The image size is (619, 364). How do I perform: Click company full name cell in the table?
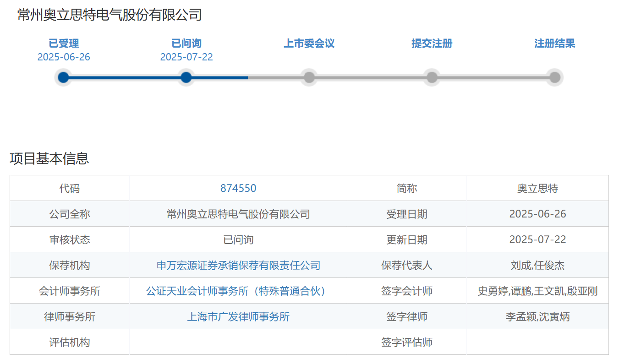pos(238,214)
